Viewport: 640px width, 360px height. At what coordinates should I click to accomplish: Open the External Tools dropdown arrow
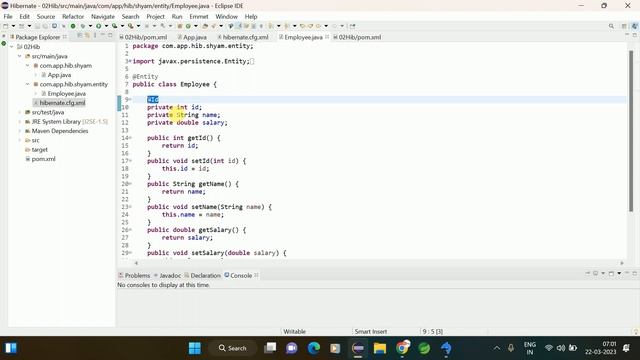tap(138, 26)
